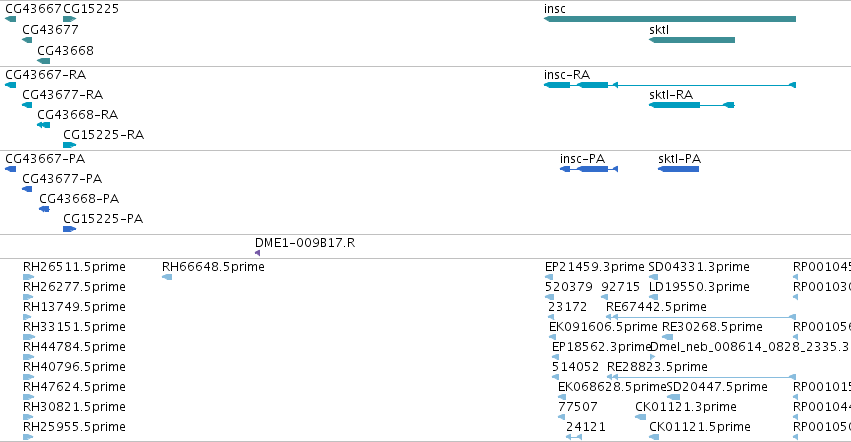851x442 pixels.
Task: Click the sktl-RA transcript feature
Action: tap(692, 105)
